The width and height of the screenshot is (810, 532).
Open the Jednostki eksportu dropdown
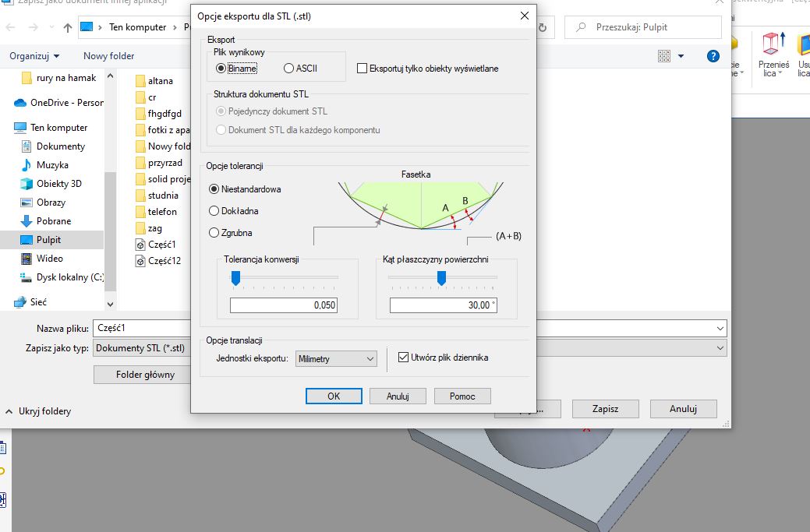click(336, 358)
